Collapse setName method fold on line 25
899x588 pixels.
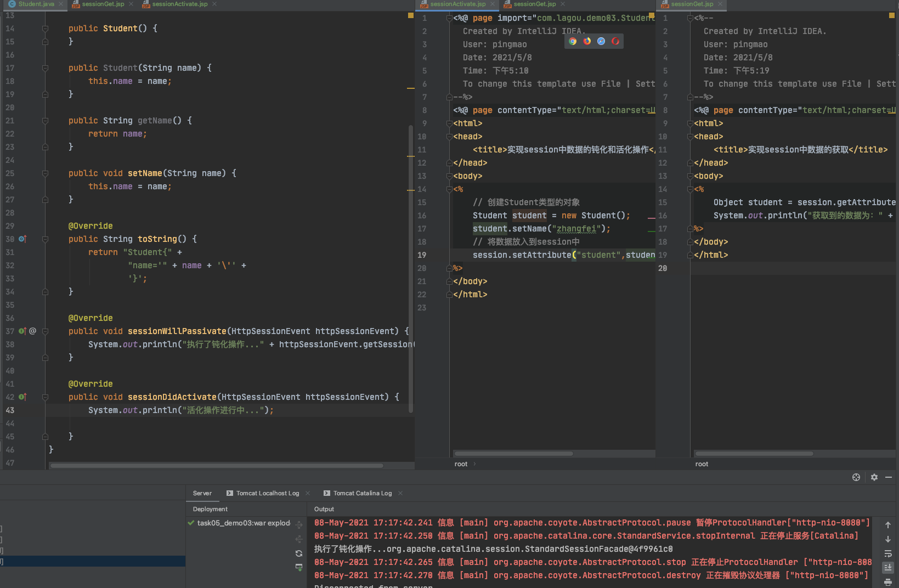coord(45,173)
